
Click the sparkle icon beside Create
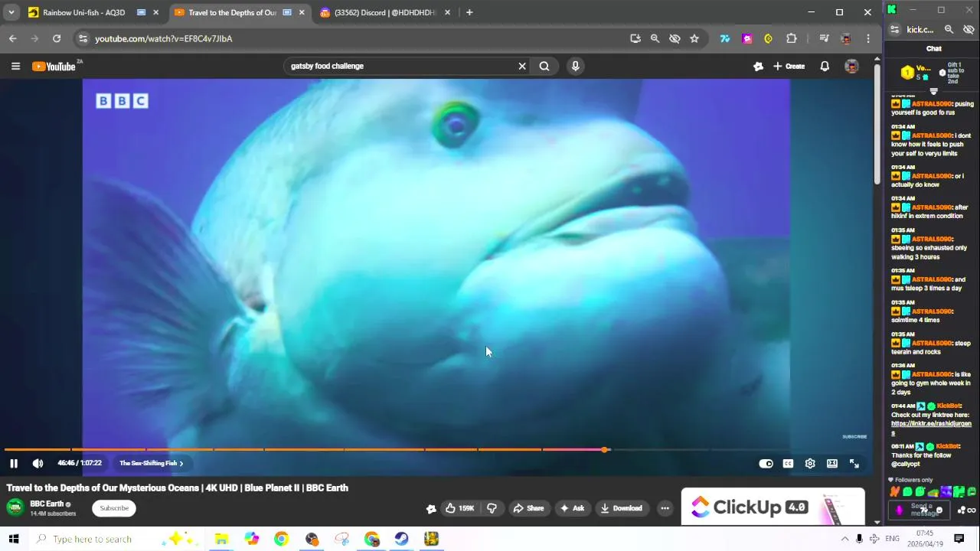tap(758, 66)
